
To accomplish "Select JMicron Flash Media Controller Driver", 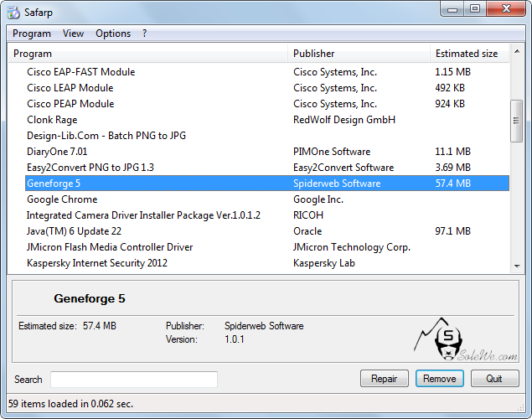I will pos(267,247).
